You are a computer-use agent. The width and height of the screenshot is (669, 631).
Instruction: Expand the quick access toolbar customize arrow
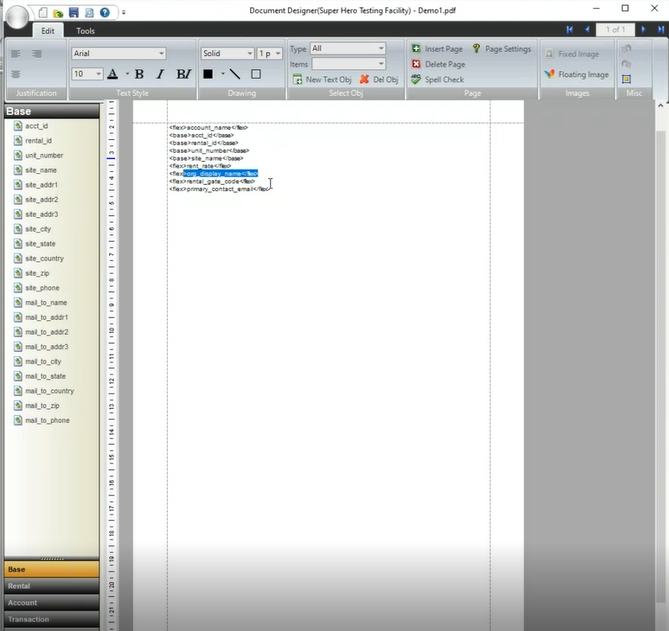click(124, 13)
